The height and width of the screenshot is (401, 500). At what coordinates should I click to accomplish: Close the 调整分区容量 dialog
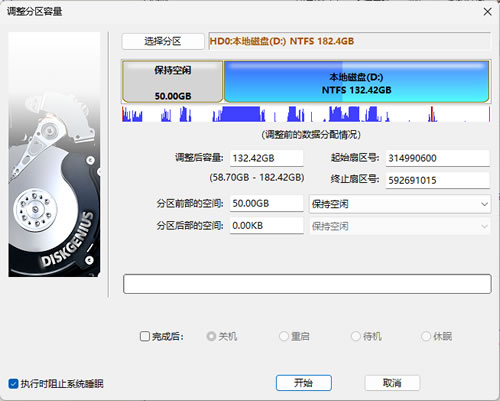tap(487, 12)
